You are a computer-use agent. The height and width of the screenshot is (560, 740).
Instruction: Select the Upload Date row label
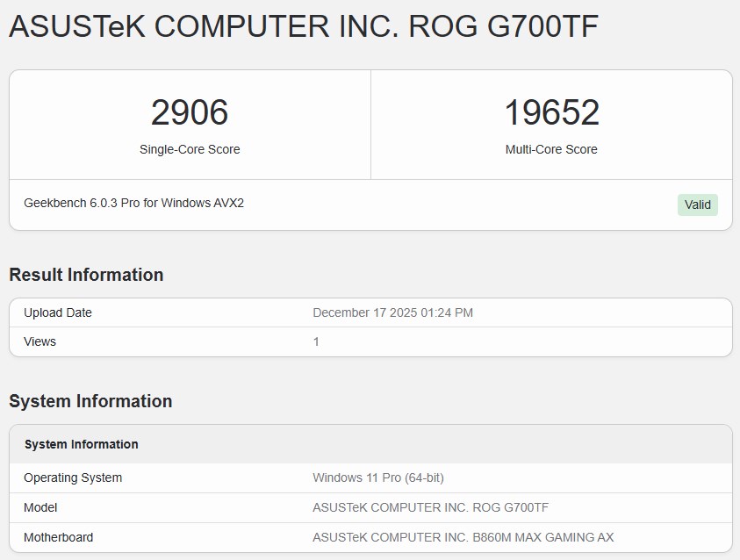(x=58, y=312)
